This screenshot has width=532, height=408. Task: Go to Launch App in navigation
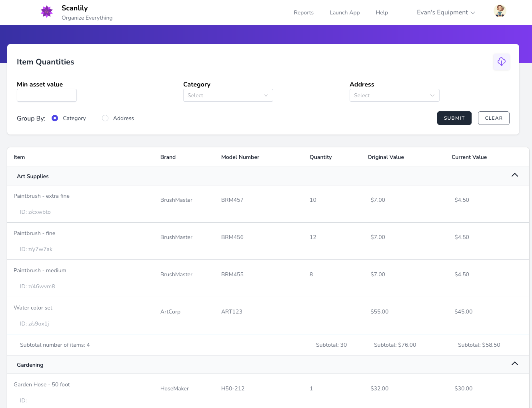(344, 12)
